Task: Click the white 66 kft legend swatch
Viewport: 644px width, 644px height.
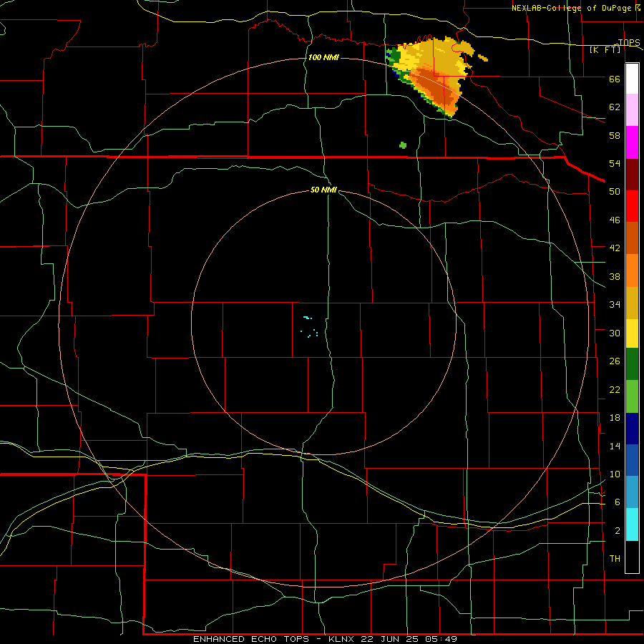Action: [x=632, y=79]
